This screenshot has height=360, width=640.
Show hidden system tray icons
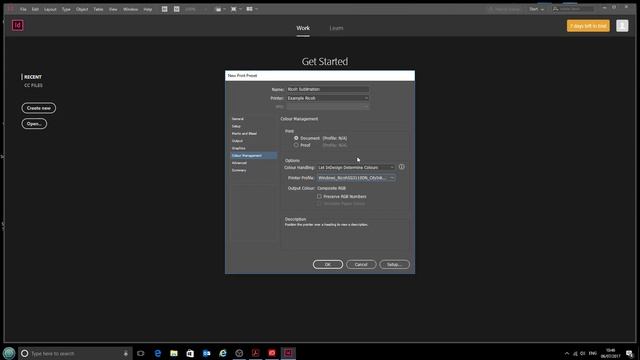[567, 353]
